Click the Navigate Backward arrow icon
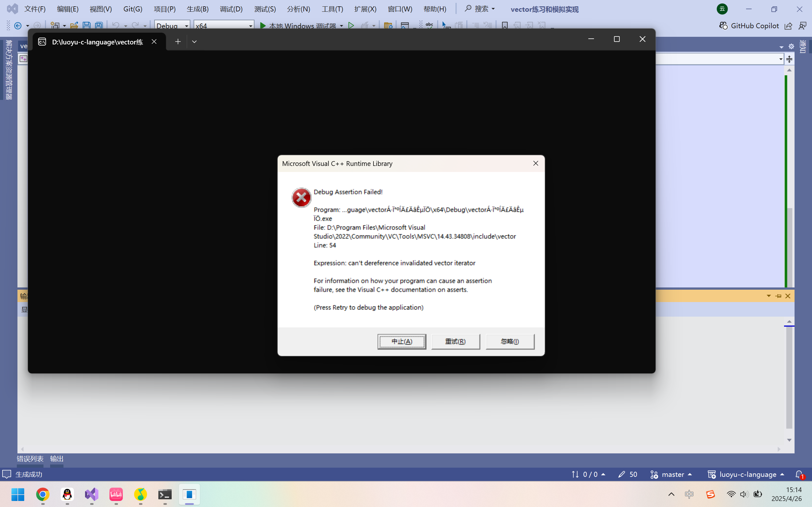The image size is (812, 507). tap(18, 25)
